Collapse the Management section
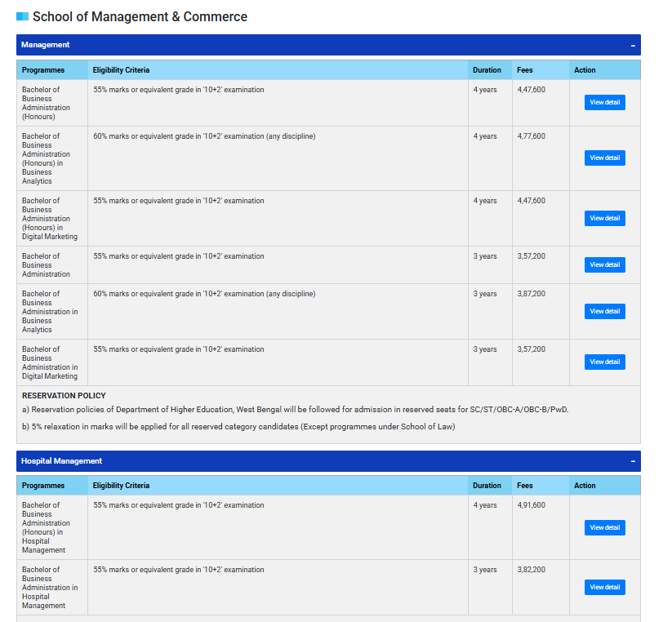The height and width of the screenshot is (622, 672). click(x=633, y=45)
